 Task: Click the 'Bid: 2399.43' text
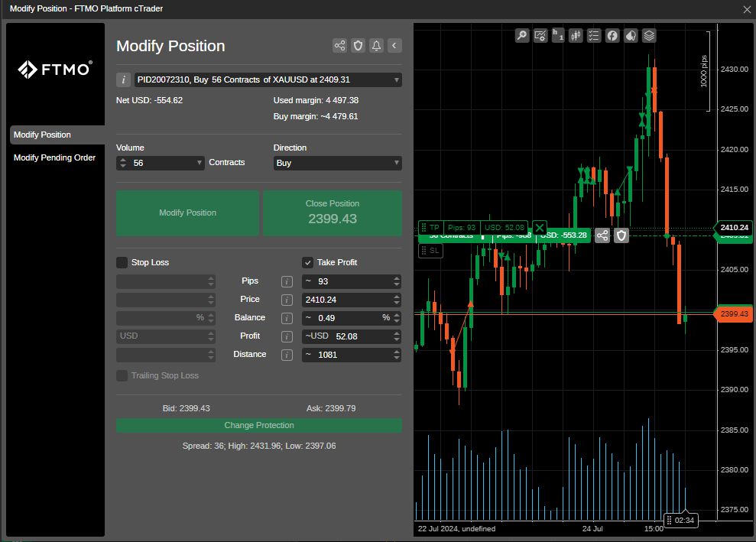pos(186,408)
